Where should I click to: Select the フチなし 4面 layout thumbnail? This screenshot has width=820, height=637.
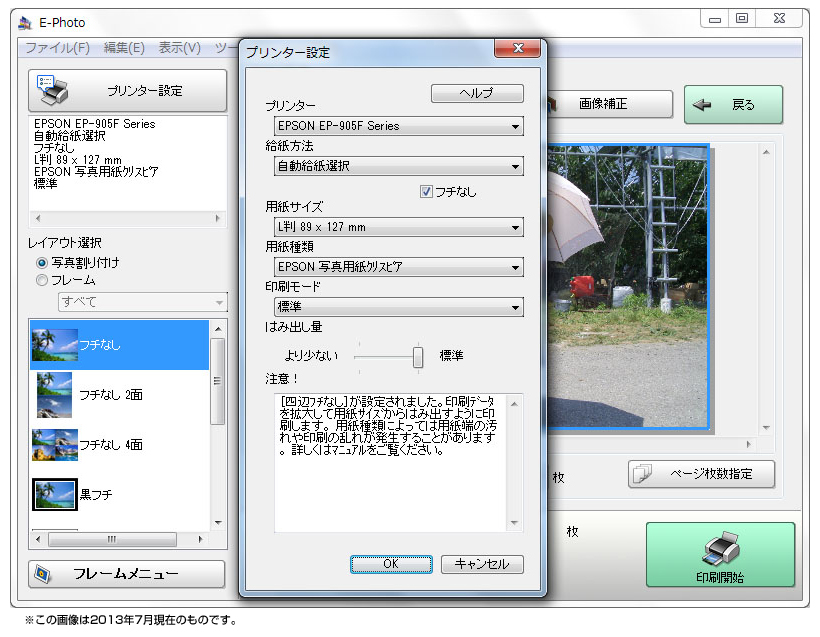(55, 445)
